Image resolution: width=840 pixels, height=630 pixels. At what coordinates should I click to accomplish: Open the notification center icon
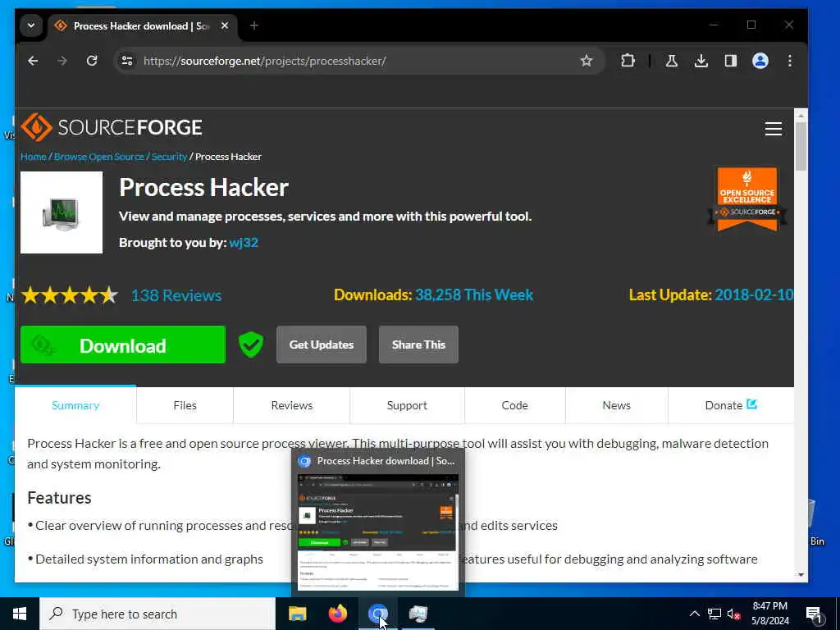coord(814,615)
